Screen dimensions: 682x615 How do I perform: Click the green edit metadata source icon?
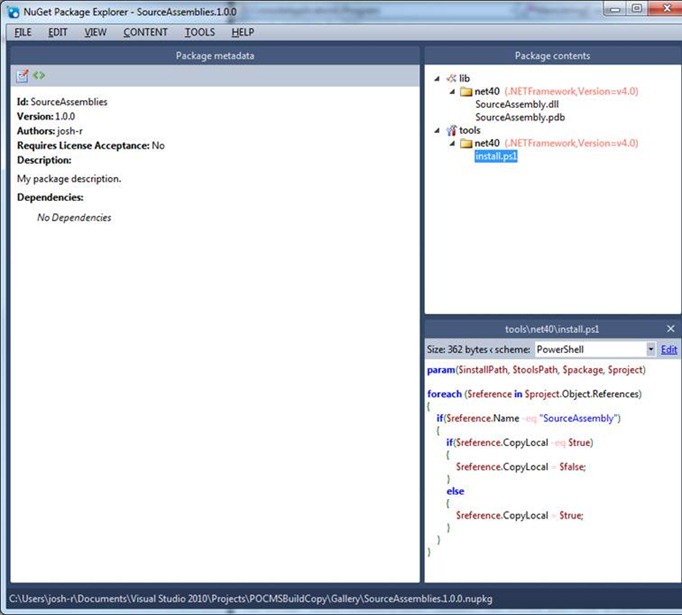coord(39,75)
